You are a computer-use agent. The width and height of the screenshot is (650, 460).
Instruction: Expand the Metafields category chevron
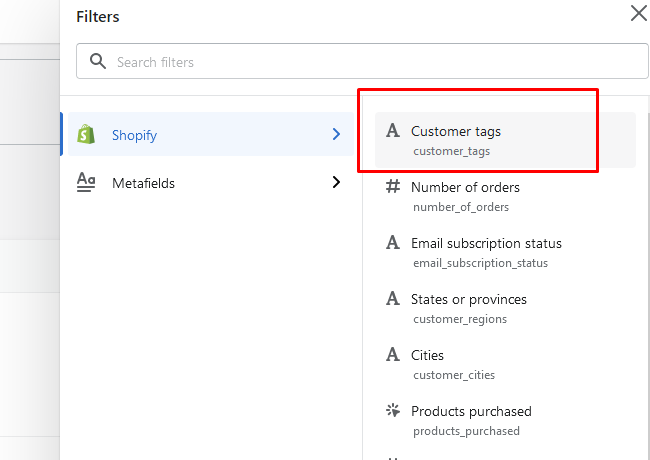(x=336, y=182)
